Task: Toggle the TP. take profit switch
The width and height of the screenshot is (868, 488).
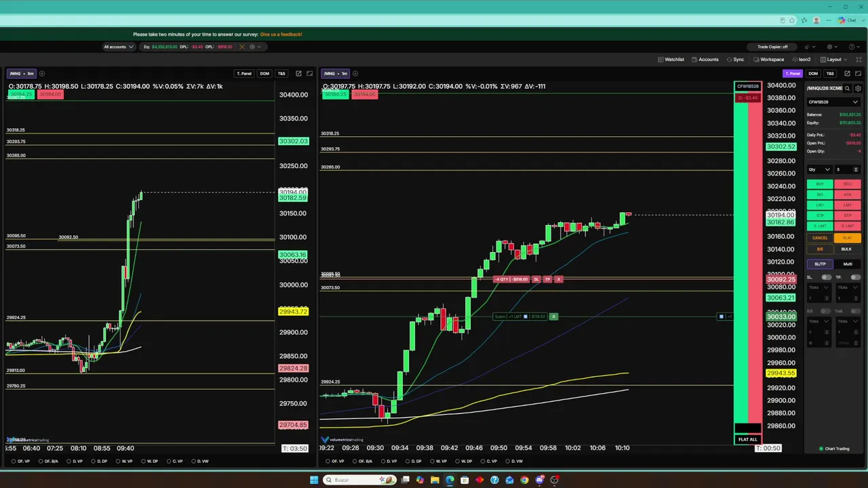Action: (x=856, y=277)
